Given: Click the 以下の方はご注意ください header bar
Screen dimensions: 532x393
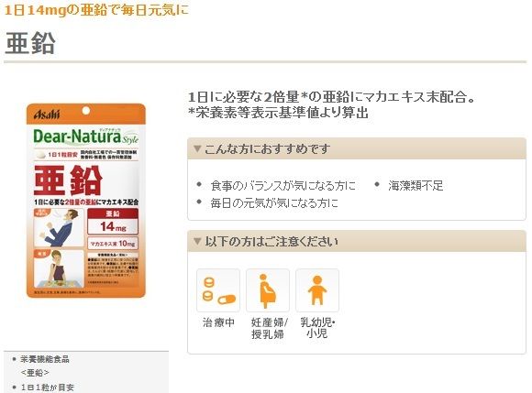Looking at the screenshot, I should [x=357, y=241].
